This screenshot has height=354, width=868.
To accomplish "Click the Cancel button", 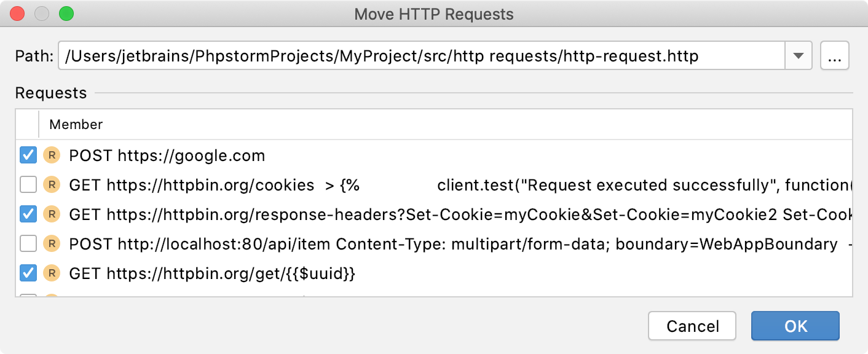I will pyautogui.click(x=692, y=326).
